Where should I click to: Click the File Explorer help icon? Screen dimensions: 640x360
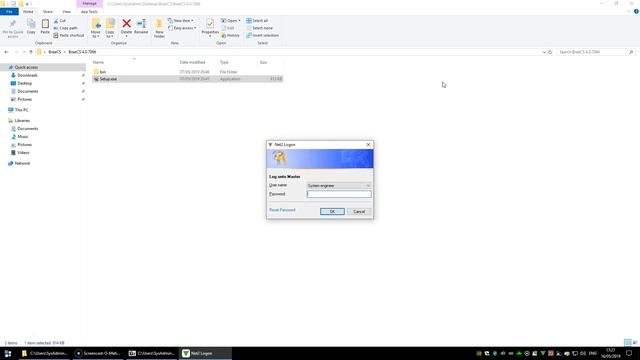[636, 11]
